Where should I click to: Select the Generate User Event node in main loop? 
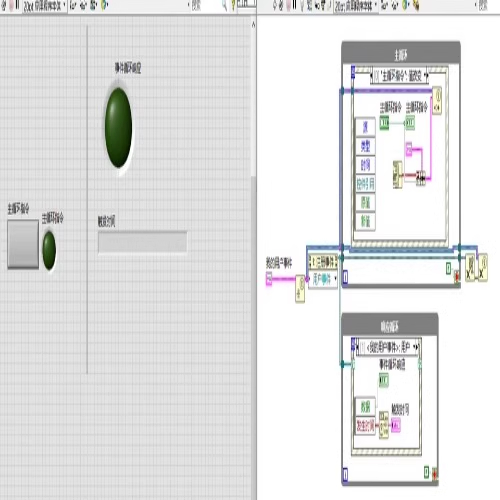[x=437, y=100]
